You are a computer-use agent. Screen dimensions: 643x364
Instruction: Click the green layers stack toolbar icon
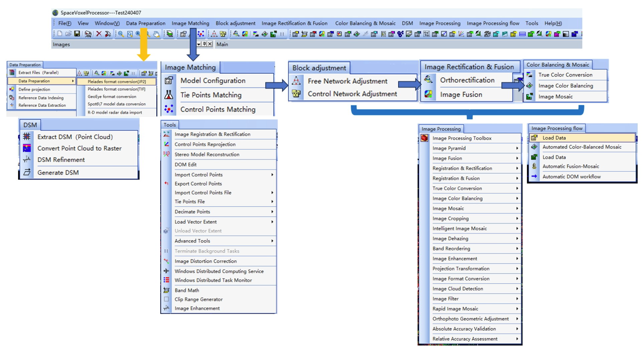(170, 34)
